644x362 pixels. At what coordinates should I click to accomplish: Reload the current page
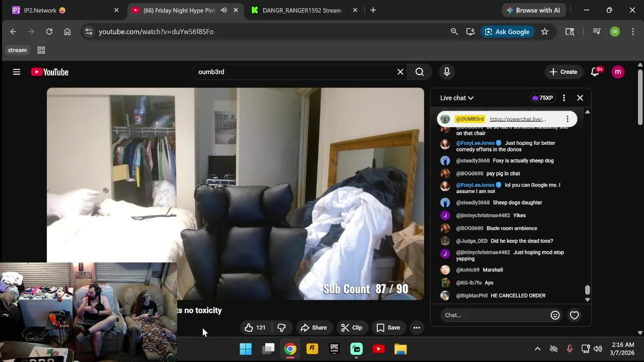pos(49,32)
